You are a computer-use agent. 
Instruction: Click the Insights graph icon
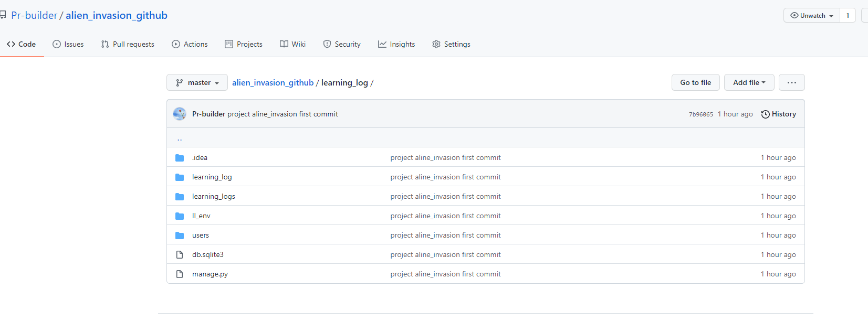[382, 44]
